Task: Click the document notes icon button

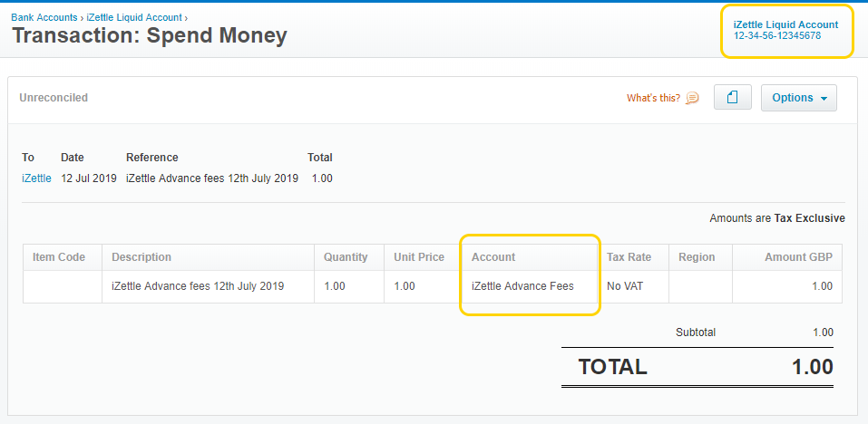Action: pos(733,98)
